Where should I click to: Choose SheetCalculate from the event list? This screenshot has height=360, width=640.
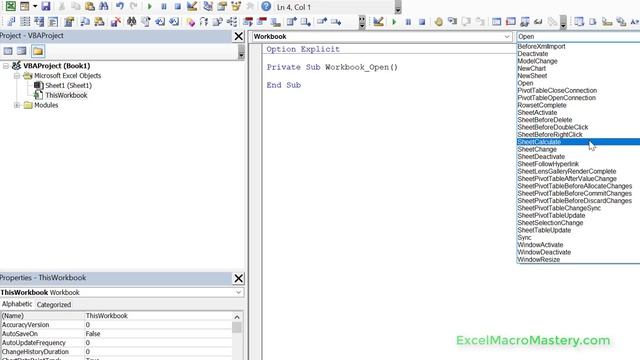tap(578, 142)
